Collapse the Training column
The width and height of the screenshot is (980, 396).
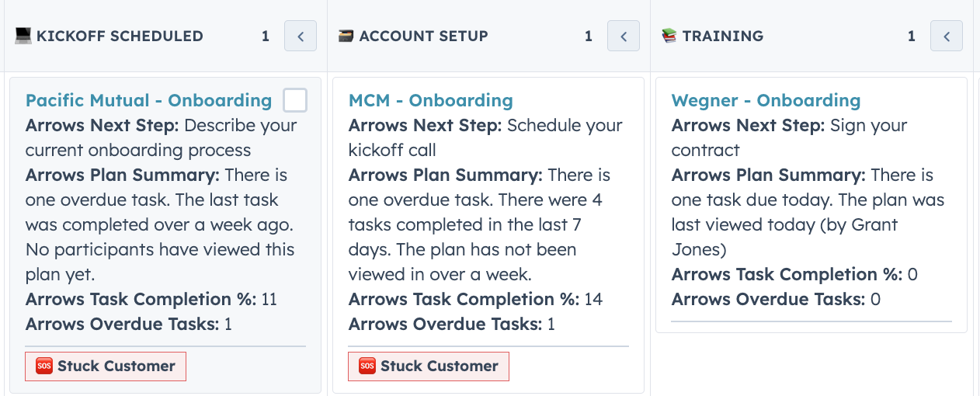coord(947,36)
